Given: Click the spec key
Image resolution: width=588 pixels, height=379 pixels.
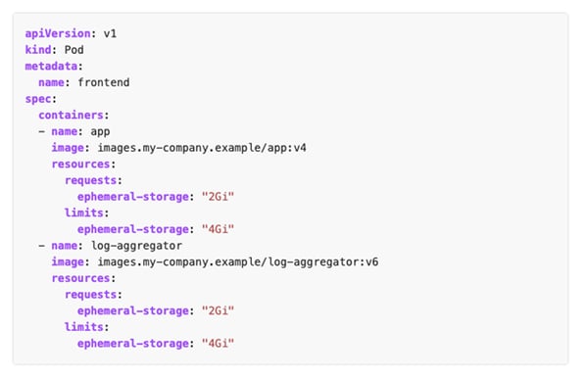Looking at the screenshot, I should pos(38,99).
